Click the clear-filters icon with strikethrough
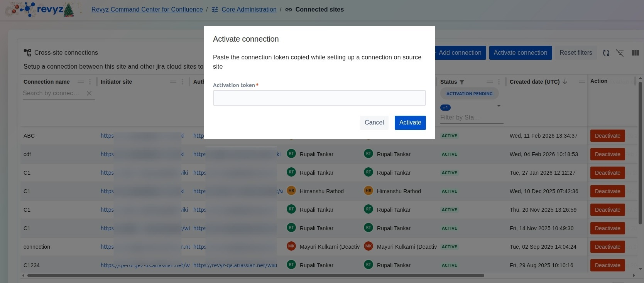The image size is (644, 283). [620, 53]
